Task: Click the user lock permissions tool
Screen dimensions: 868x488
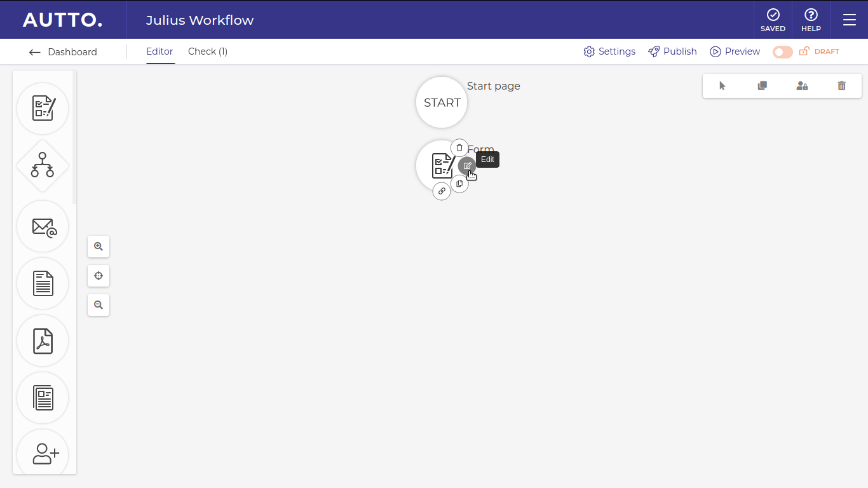Action: [x=802, y=86]
